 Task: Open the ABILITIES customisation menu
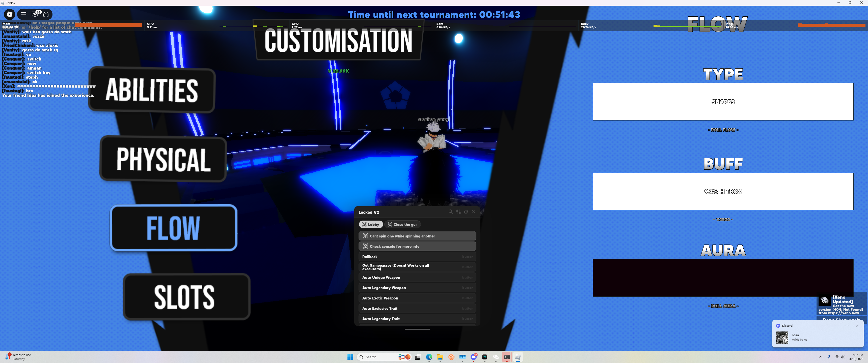pos(152,90)
